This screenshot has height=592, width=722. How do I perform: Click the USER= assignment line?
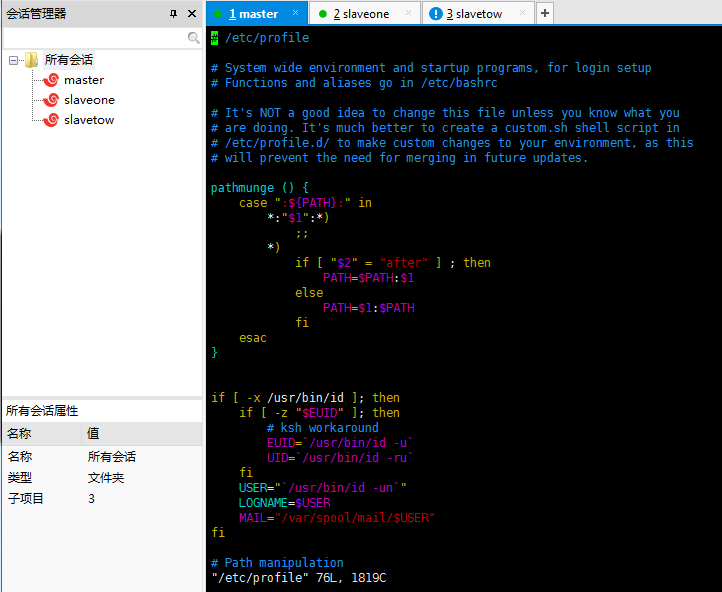point(323,488)
